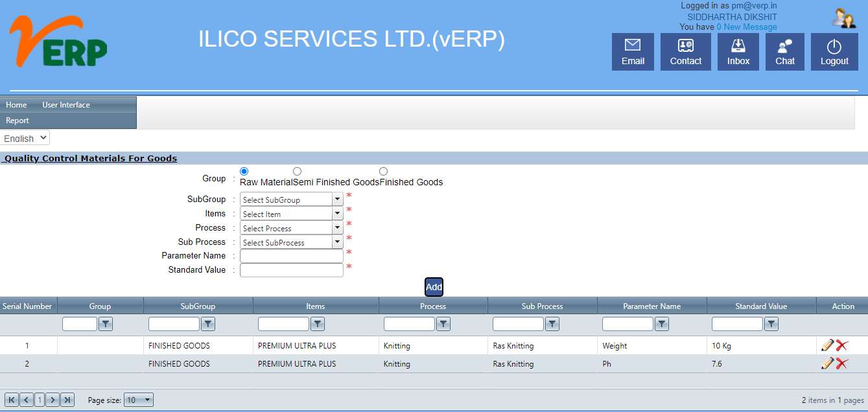This screenshot has width=868, height=412.
Task: Open the Report menu
Action: 18,120
